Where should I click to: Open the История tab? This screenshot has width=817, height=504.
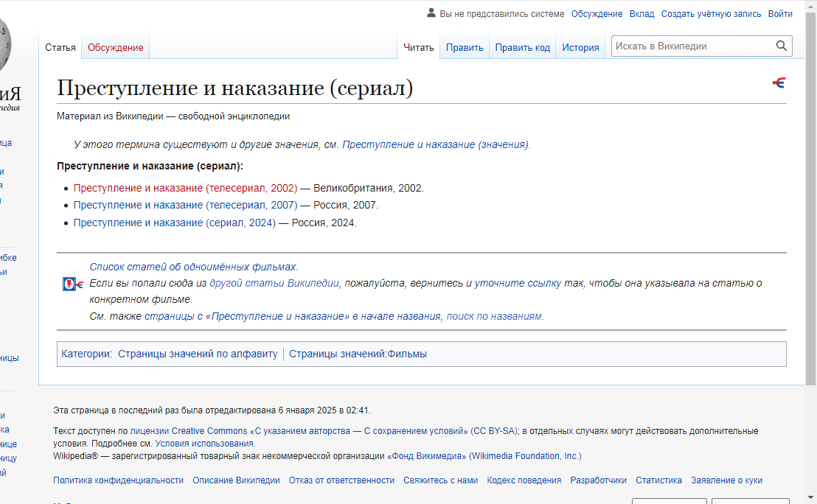tap(580, 47)
